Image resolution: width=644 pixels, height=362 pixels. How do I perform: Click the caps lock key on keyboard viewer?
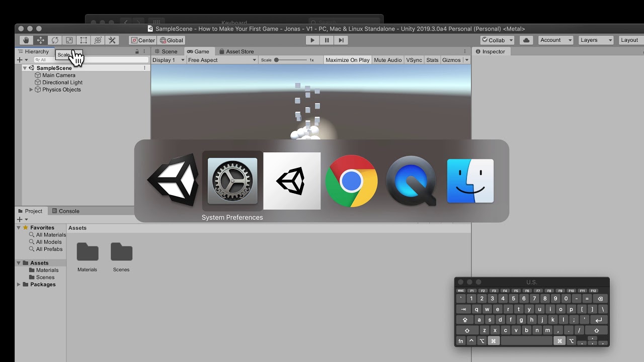pyautogui.click(x=465, y=320)
